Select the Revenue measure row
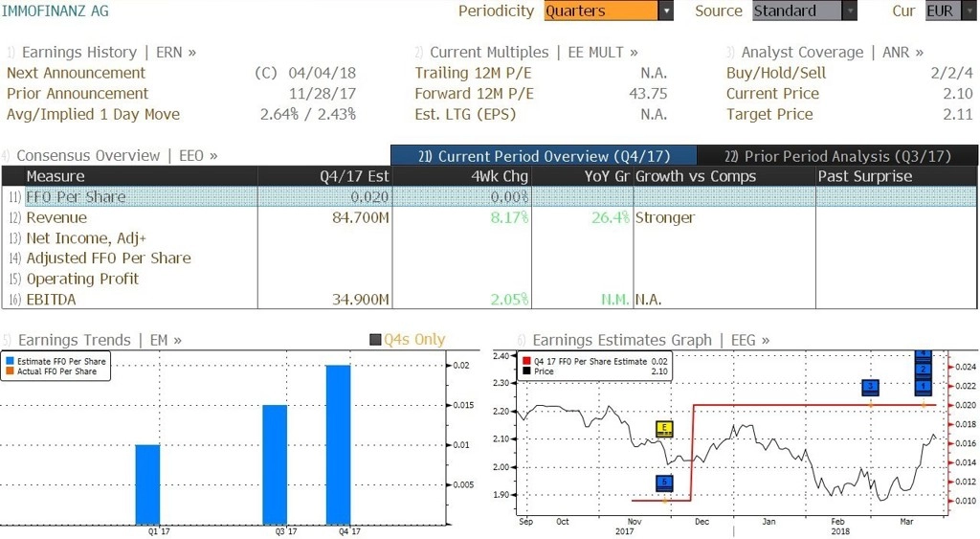The height and width of the screenshot is (539, 980). pyautogui.click(x=489, y=217)
